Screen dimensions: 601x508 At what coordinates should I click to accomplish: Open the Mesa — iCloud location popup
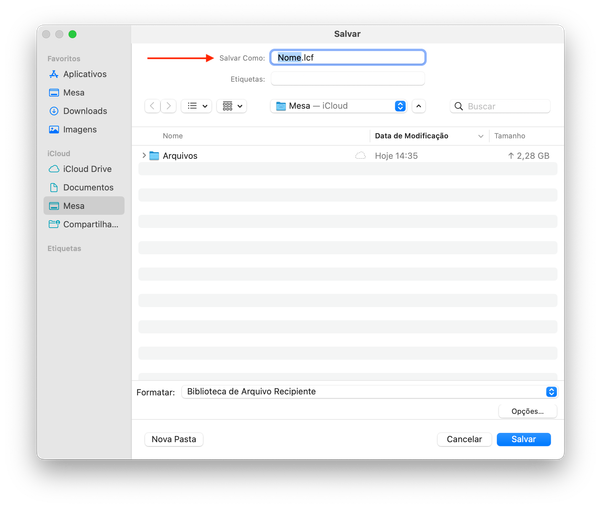[339, 106]
